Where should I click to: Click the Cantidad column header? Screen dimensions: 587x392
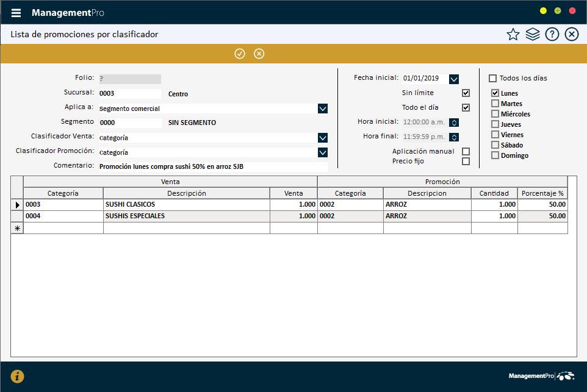(x=494, y=193)
